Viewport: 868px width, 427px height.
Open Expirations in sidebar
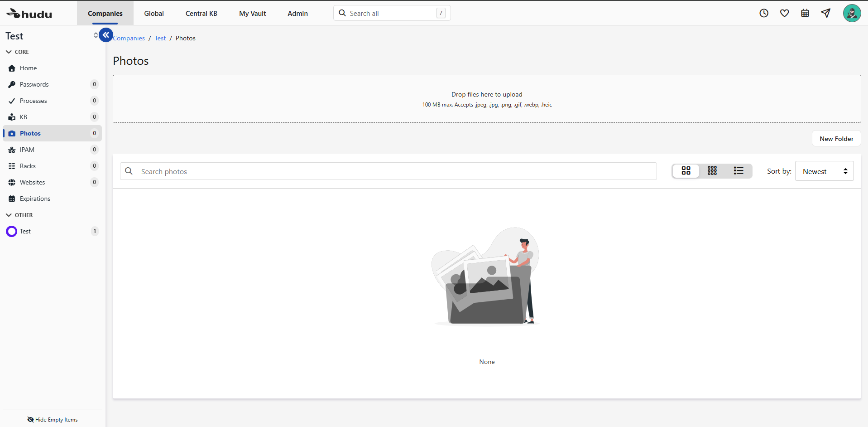tap(53, 199)
